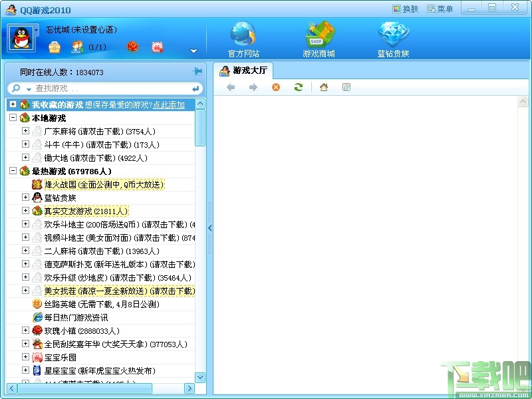Image resolution: width=532 pixels, height=399 pixels.
Task: Click the 烽火战国 game icon
Action: click(x=37, y=185)
